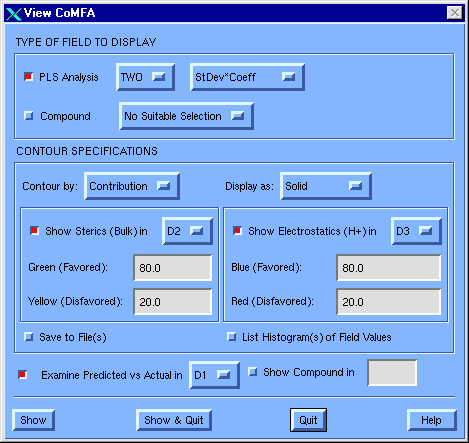Uncheck Show Electrostatics (H+) checkbox
Viewport: 469px width, 443px height.
click(x=237, y=231)
